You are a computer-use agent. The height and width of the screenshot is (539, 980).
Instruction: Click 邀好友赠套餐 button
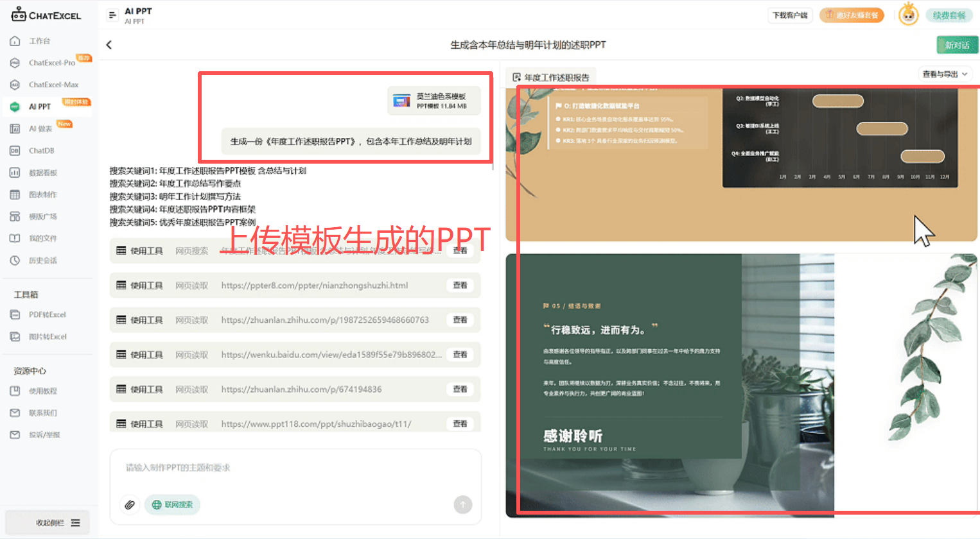(x=852, y=15)
